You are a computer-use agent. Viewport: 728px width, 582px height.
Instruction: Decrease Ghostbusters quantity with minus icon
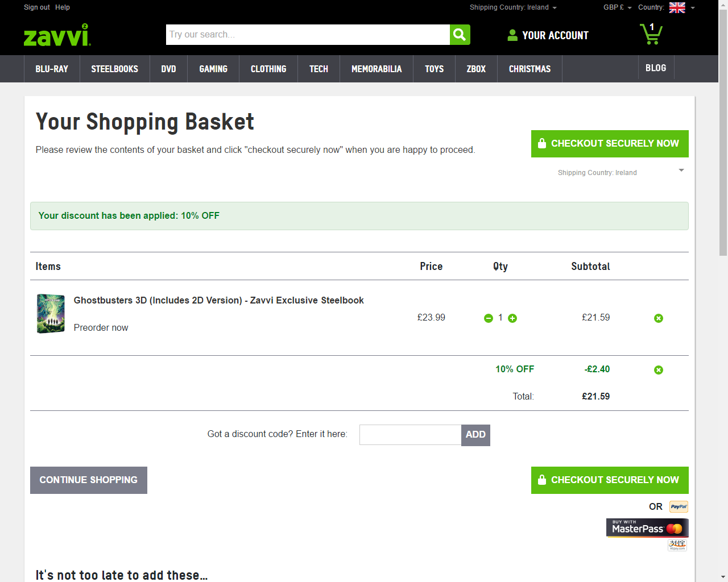pyautogui.click(x=489, y=318)
